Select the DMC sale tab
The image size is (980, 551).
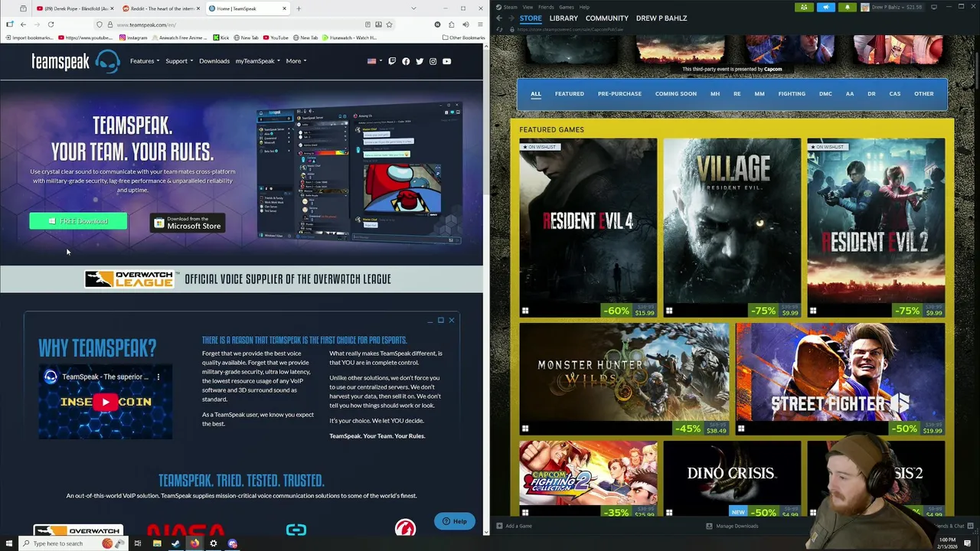(x=825, y=94)
